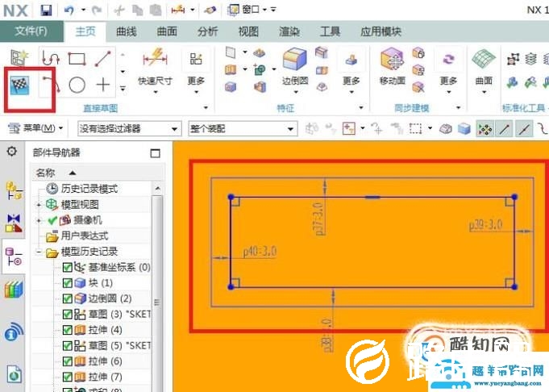The height and width of the screenshot is (392, 549).
Task: Switch to the 分析 tab
Action: click(207, 32)
